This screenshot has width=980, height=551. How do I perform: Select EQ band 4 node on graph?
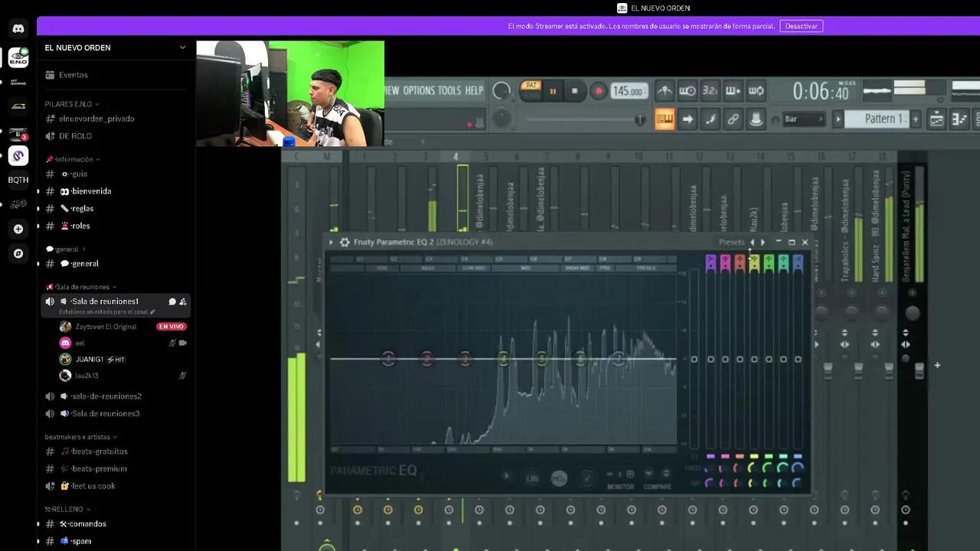pyautogui.click(x=503, y=358)
